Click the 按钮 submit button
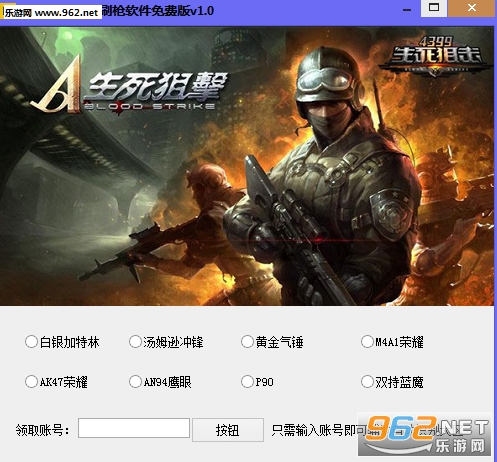The image size is (497, 462). [x=228, y=430]
